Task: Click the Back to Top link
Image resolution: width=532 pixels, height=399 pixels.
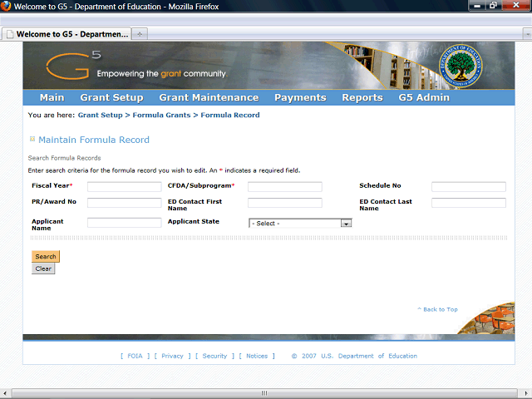Action: (x=437, y=309)
